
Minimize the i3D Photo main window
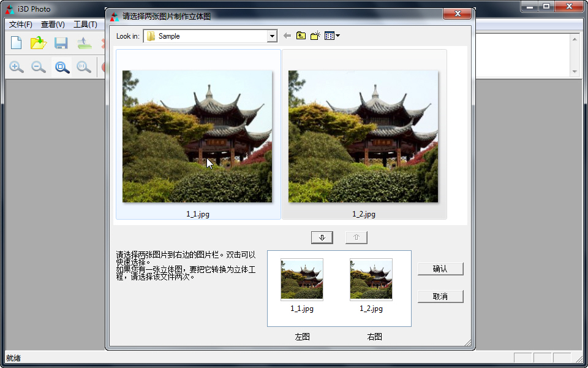(x=530, y=6)
